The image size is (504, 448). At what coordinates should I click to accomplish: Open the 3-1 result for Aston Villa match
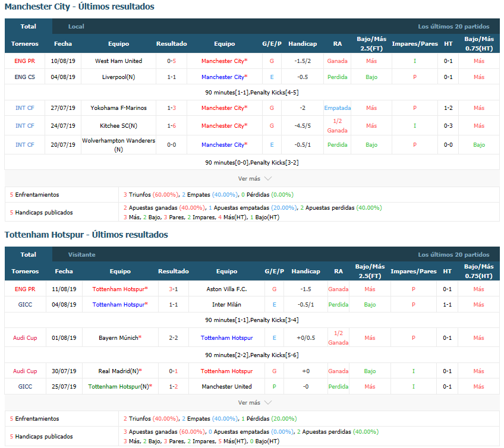(x=174, y=289)
